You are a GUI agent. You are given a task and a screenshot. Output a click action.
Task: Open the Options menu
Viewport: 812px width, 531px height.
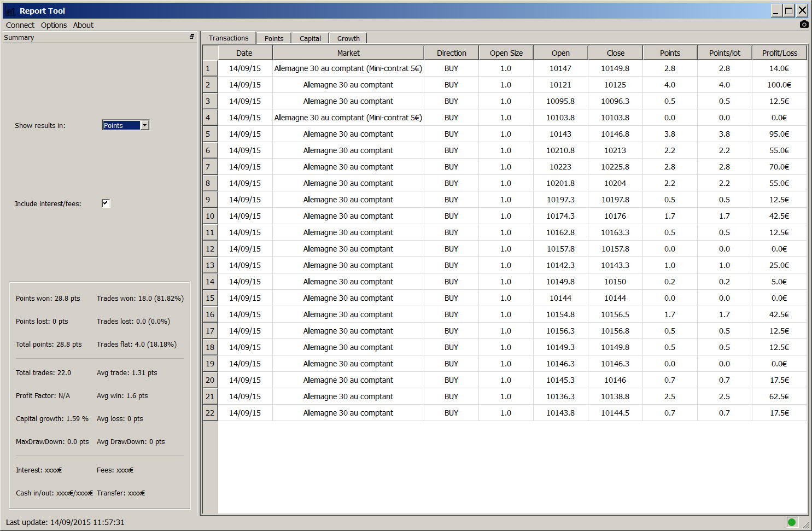click(x=54, y=25)
